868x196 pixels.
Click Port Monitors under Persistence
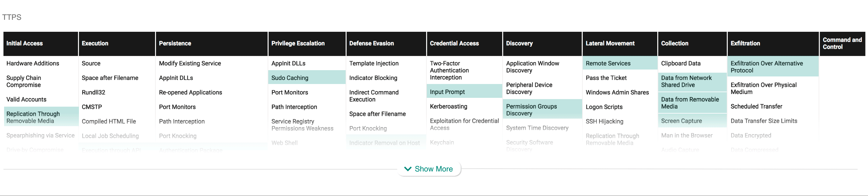[177, 107]
